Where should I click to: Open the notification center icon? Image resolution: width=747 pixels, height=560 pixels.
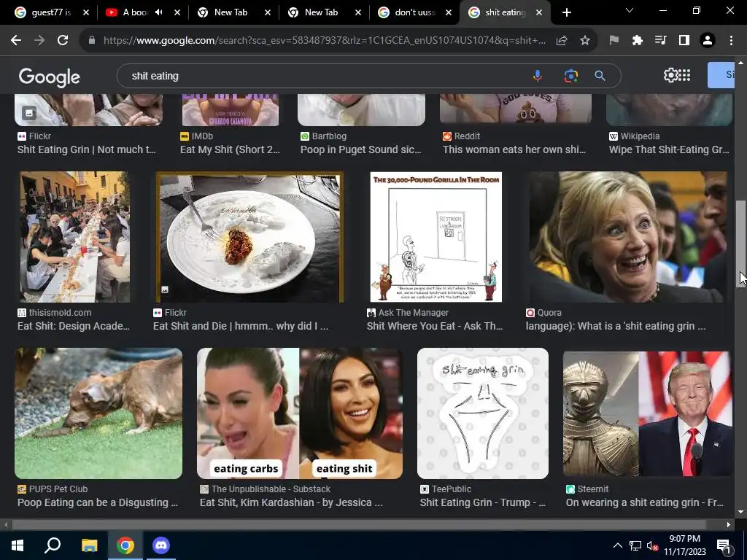tap(724, 545)
